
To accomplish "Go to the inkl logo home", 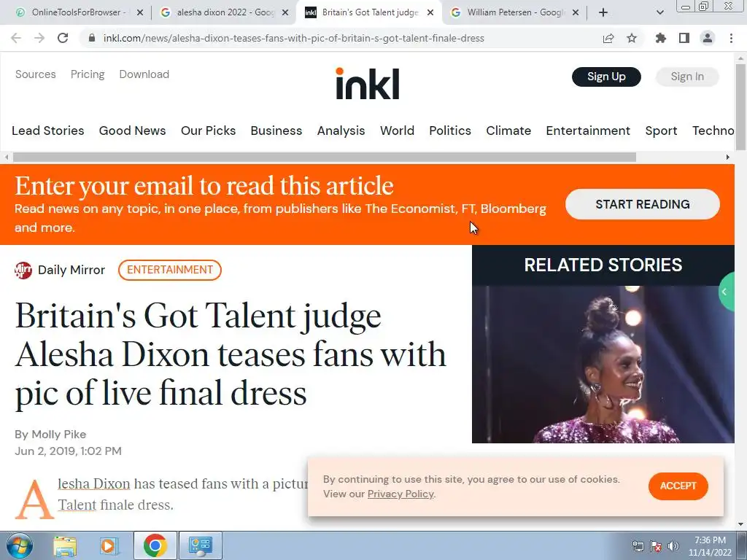I will point(368,84).
